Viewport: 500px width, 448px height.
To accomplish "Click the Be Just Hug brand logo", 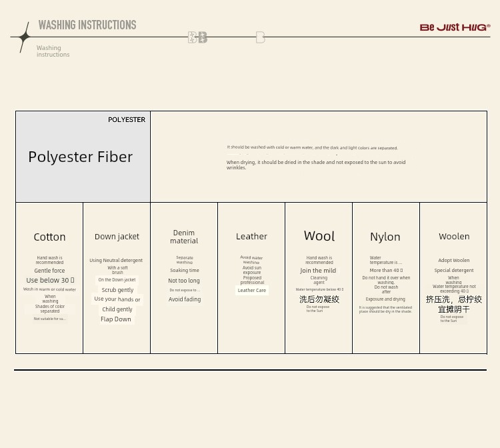I will [455, 27].
